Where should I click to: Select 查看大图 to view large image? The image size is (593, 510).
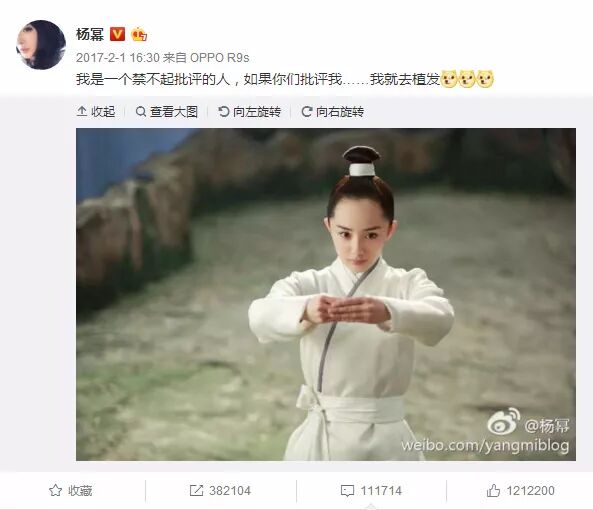click(x=167, y=112)
